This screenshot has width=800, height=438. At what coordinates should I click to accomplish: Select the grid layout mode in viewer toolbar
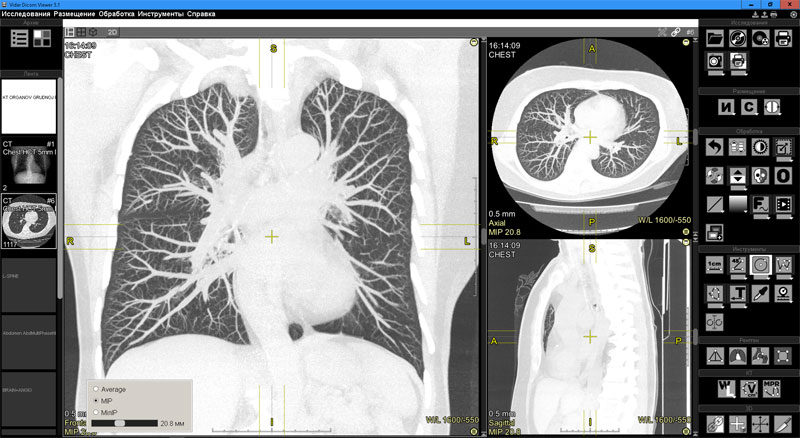tap(82, 32)
